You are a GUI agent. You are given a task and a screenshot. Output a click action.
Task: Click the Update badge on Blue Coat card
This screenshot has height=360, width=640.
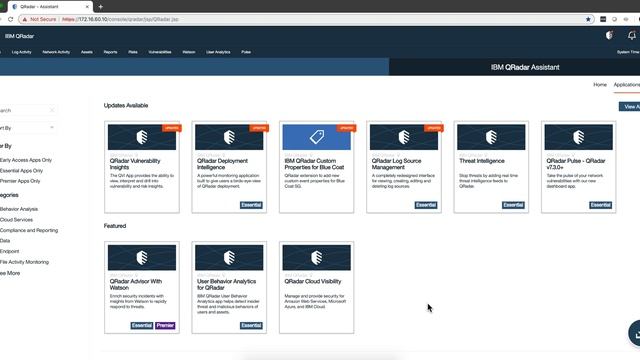[x=347, y=128]
